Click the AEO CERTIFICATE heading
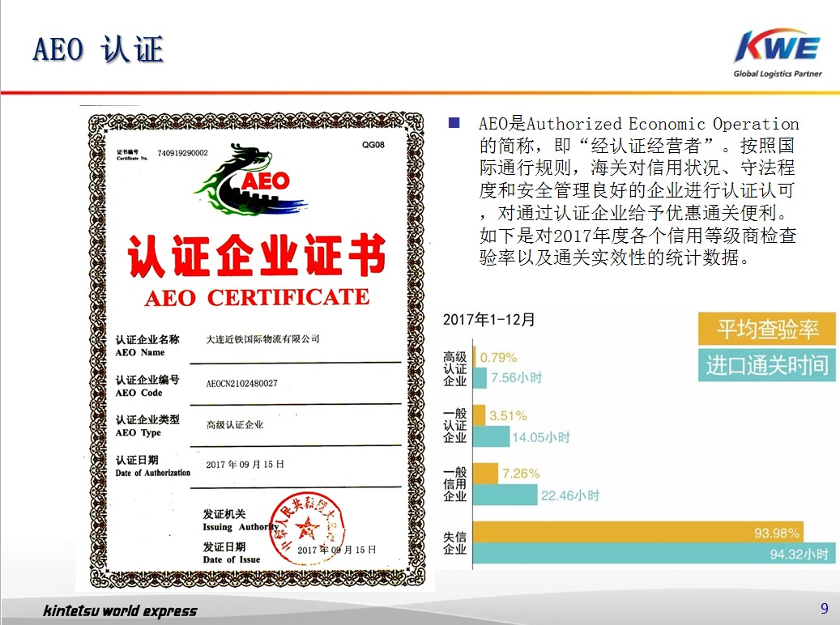840x625 pixels. point(257,297)
